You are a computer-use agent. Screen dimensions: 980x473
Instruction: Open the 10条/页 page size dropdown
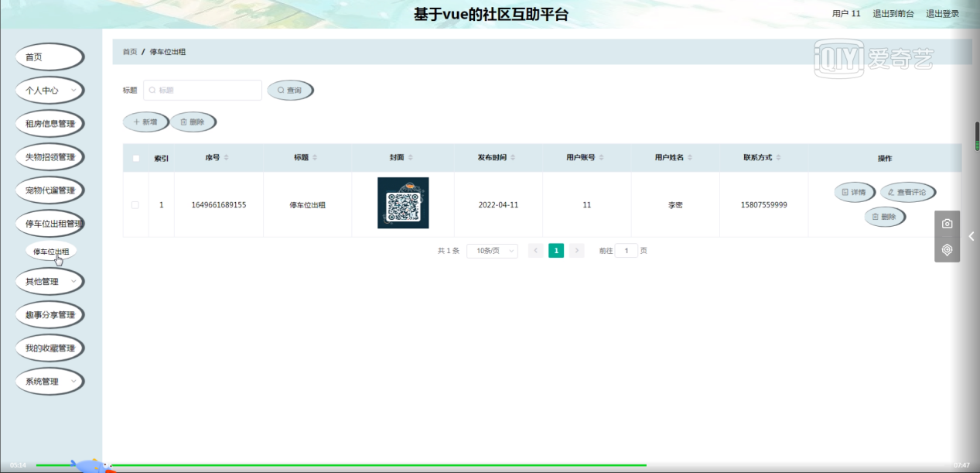(x=492, y=251)
